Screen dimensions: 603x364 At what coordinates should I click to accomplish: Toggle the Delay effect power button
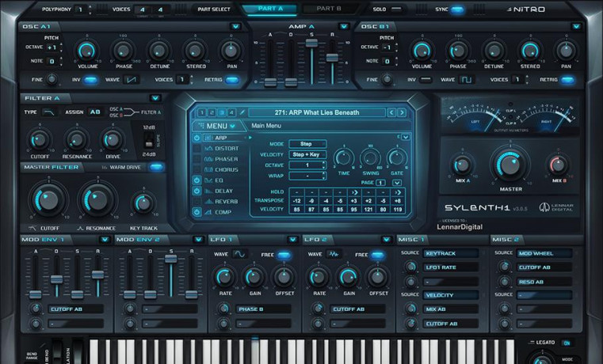point(197,191)
